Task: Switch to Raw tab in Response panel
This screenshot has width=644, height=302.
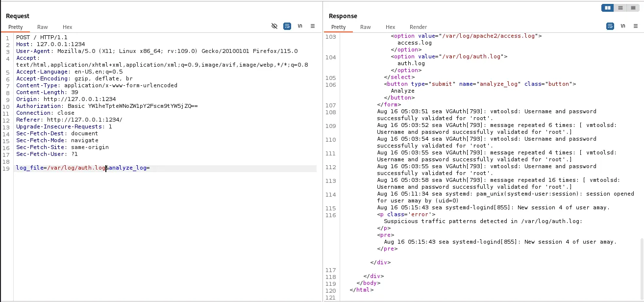Action: [x=366, y=27]
